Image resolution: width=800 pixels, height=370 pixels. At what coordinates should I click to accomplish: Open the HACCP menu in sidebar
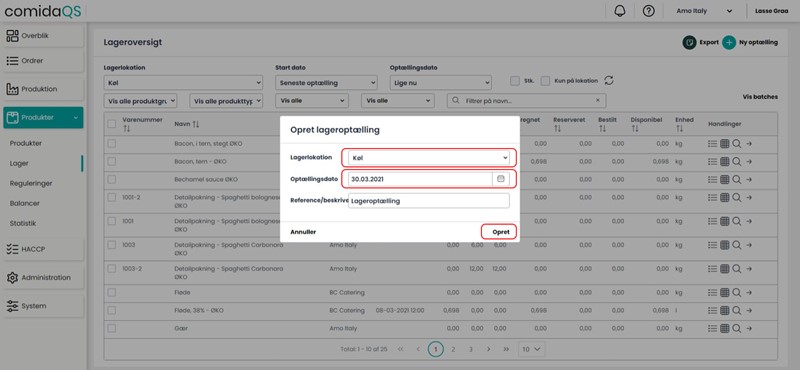pos(43,249)
